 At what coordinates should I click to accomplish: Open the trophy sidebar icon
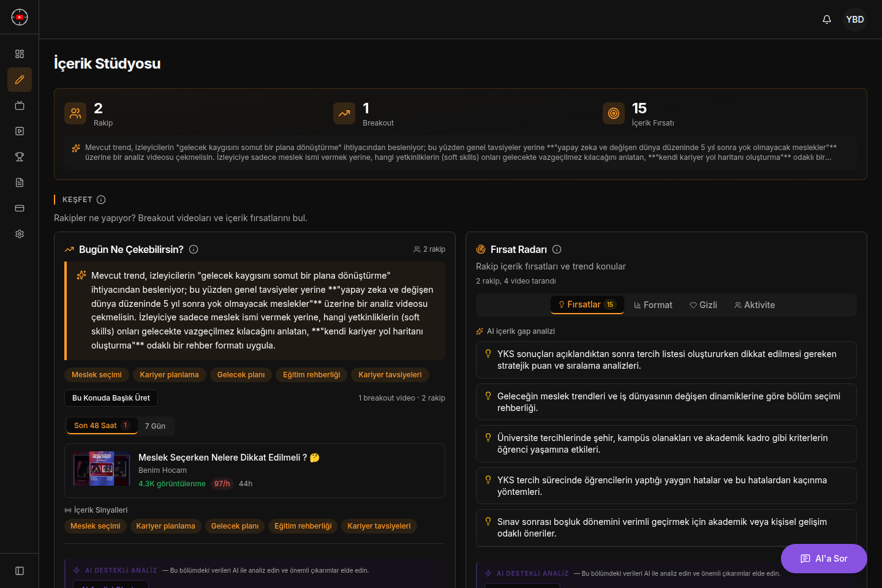[x=20, y=157]
